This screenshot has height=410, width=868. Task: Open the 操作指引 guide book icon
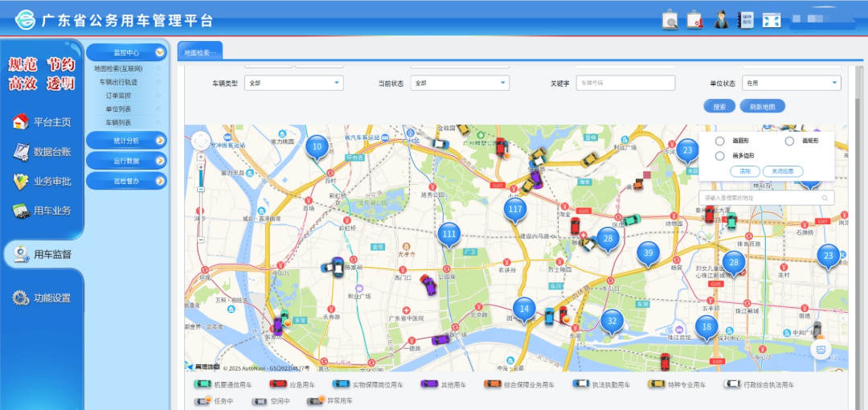pyautogui.click(x=747, y=20)
